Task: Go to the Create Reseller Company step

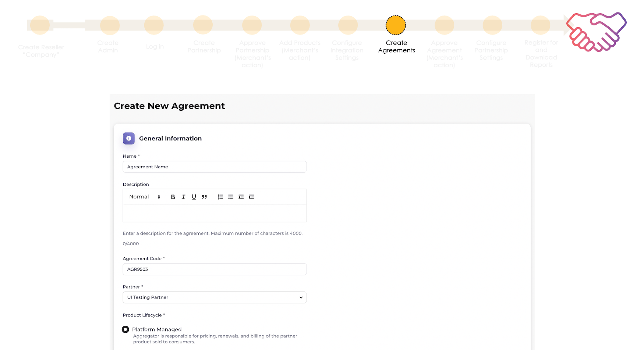Action: 40,25
